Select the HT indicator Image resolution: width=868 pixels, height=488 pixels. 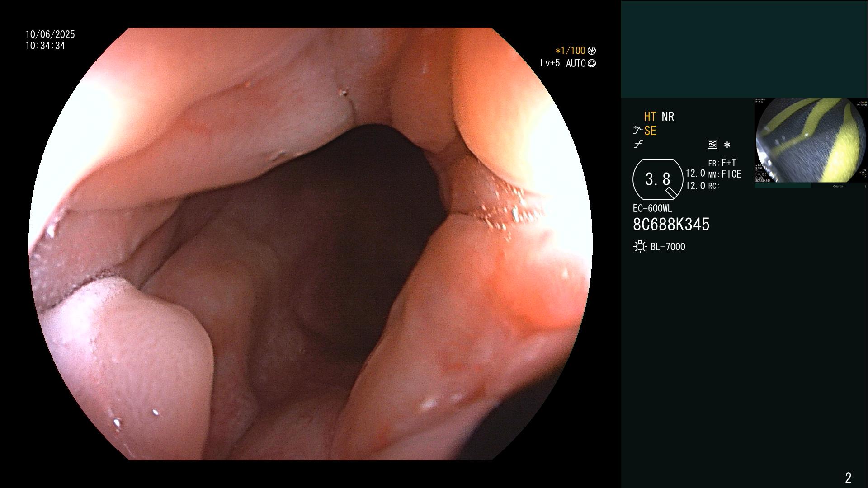tap(650, 117)
